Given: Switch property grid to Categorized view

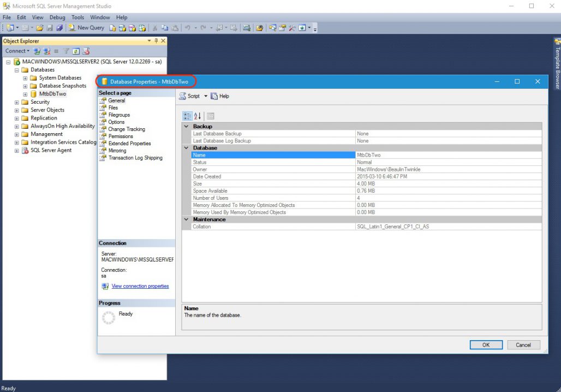Looking at the screenshot, I should point(188,116).
